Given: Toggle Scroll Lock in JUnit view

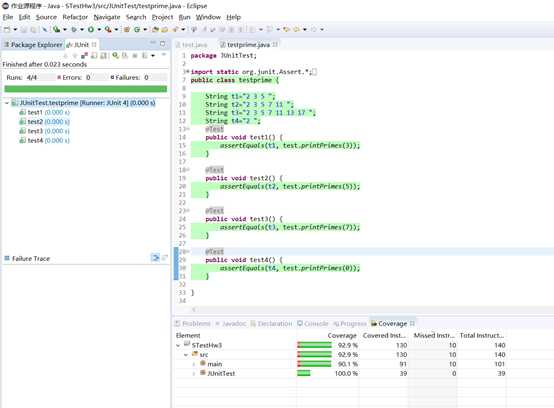Looking at the screenshot, I should coord(104,56).
